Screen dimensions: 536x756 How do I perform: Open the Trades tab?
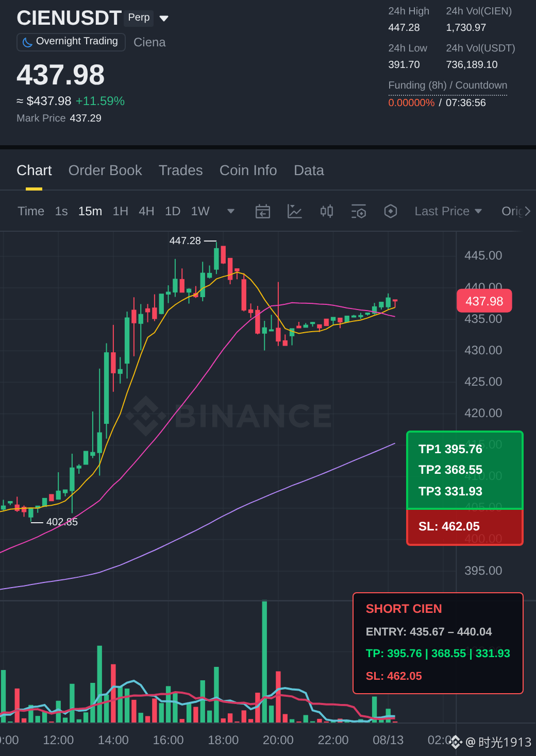181,170
